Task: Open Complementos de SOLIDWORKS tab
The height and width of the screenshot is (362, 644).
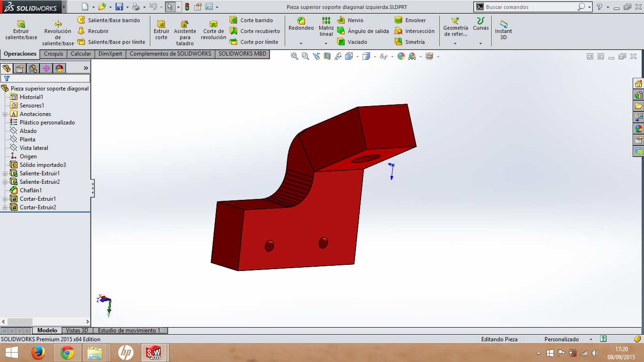Action: 171,54
